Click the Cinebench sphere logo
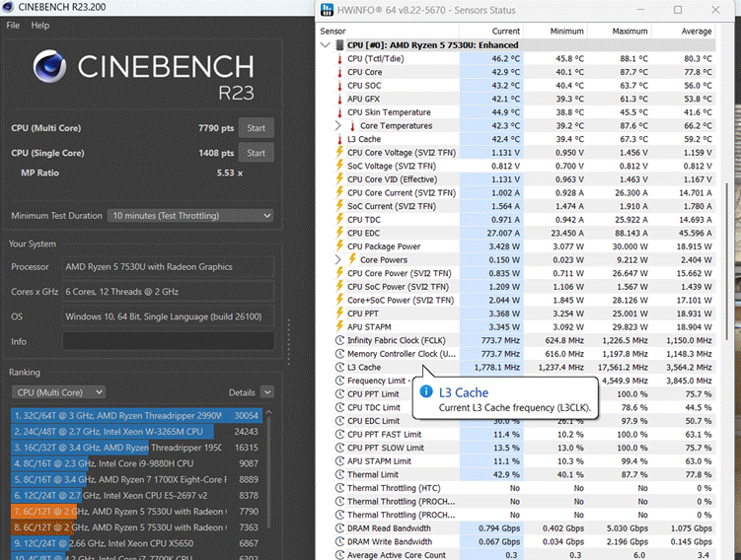 (49, 66)
